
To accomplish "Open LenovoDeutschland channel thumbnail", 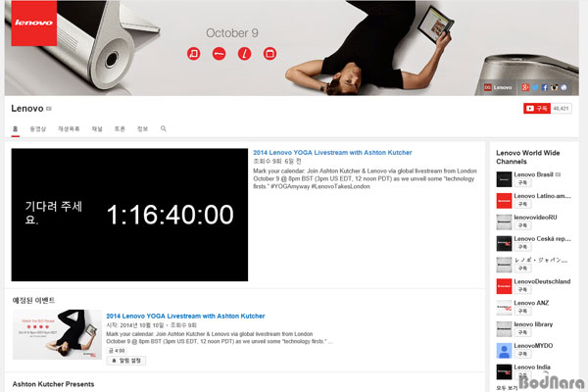I will [x=504, y=286].
